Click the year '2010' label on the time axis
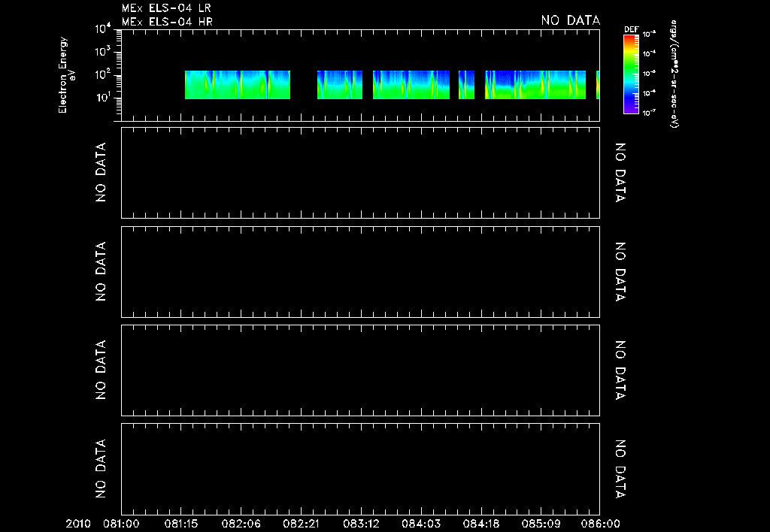The height and width of the screenshot is (532, 770). 78,524
